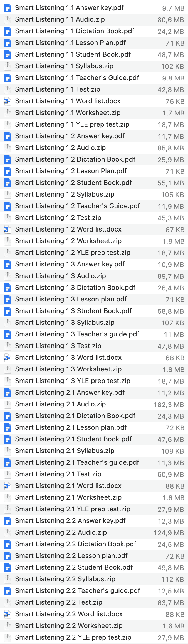The width and height of the screenshot is (188, 644).
Task: Click the Word icon of Smart Listening 2.2 Word list.docx
Action: 8,614
